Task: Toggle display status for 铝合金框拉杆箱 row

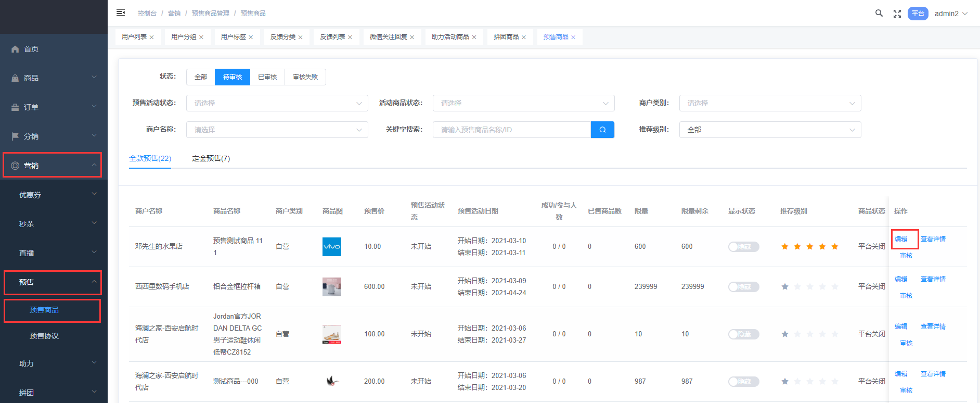Action: point(743,287)
